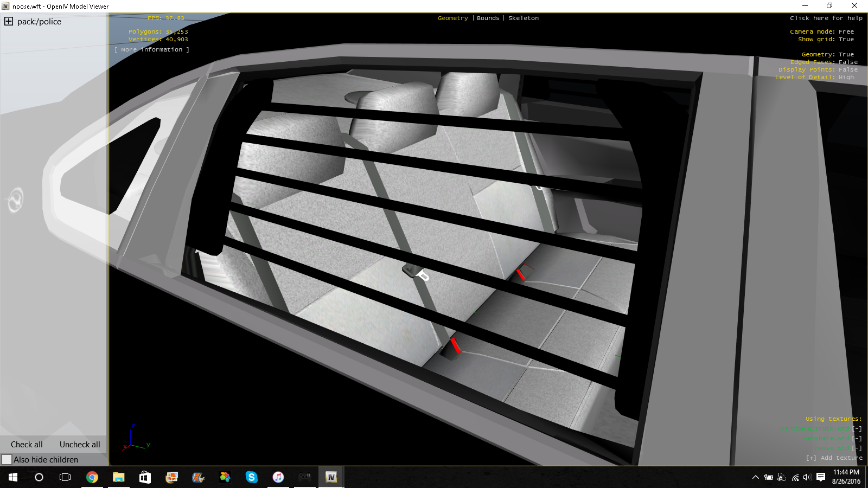The width and height of the screenshot is (868, 488).
Task: Open File Explorer from taskbar
Action: point(118,477)
